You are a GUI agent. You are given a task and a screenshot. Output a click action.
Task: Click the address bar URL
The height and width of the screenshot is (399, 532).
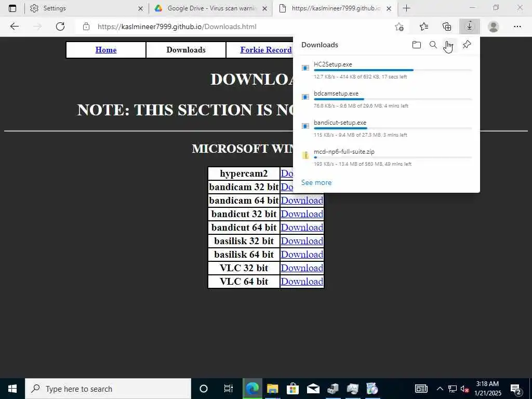(x=177, y=26)
